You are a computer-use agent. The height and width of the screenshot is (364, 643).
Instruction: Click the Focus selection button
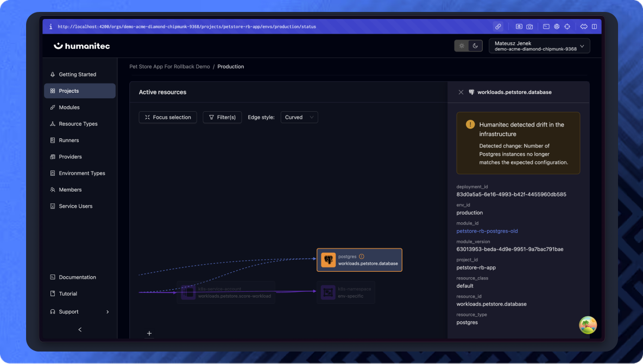(x=168, y=117)
